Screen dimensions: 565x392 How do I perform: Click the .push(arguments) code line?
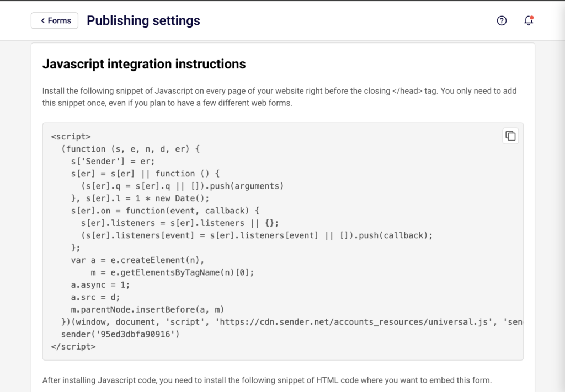pos(183,186)
